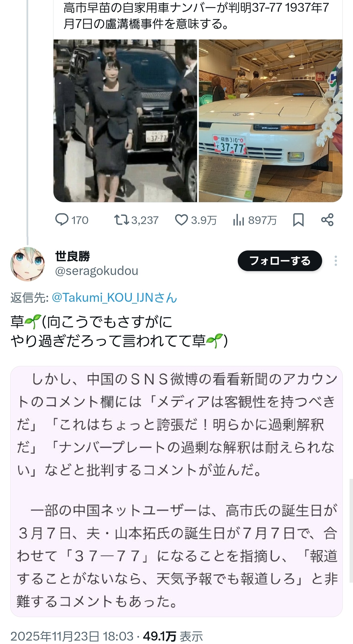Open the 49.1万 表示 view count
The width and height of the screenshot is (353, 644).
[x=173, y=636]
